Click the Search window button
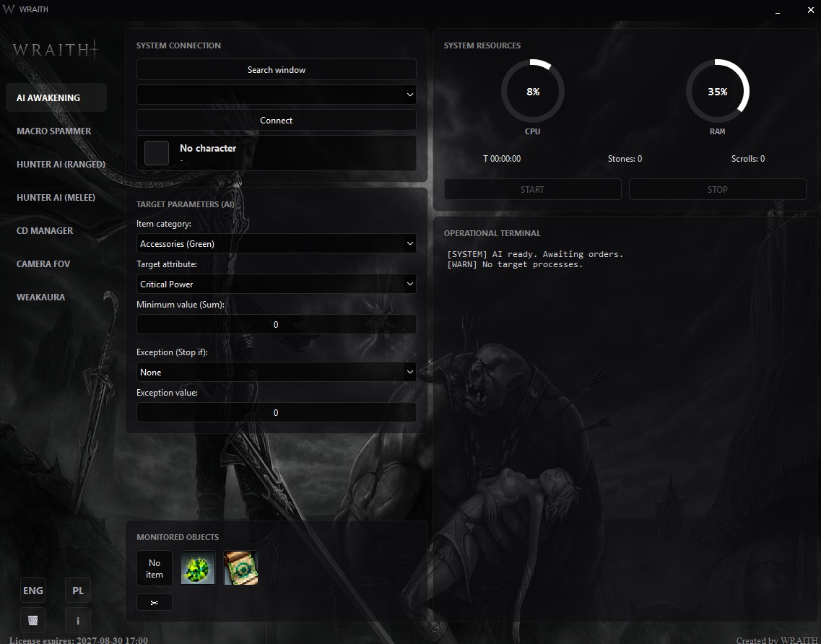This screenshot has height=644, width=821. pos(277,69)
